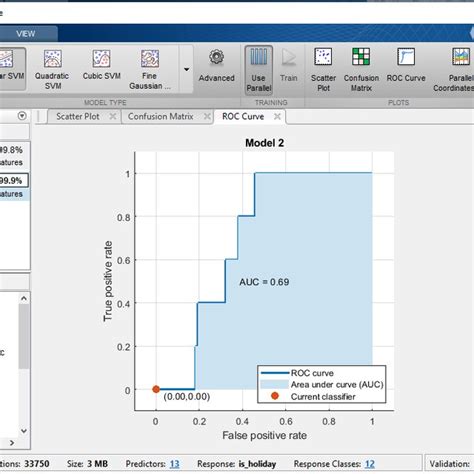The width and height of the screenshot is (474, 474).
Task: Open the Scatter Plot from the Plots section
Action: click(x=323, y=70)
